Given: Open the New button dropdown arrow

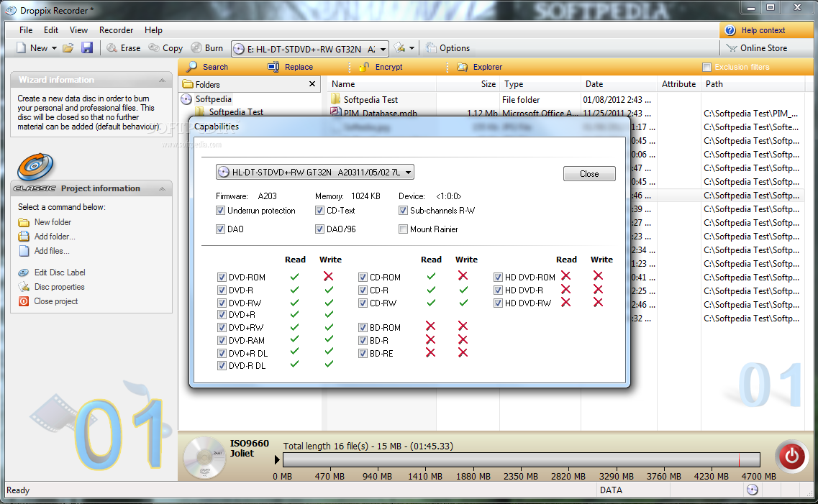Looking at the screenshot, I should 54,48.
